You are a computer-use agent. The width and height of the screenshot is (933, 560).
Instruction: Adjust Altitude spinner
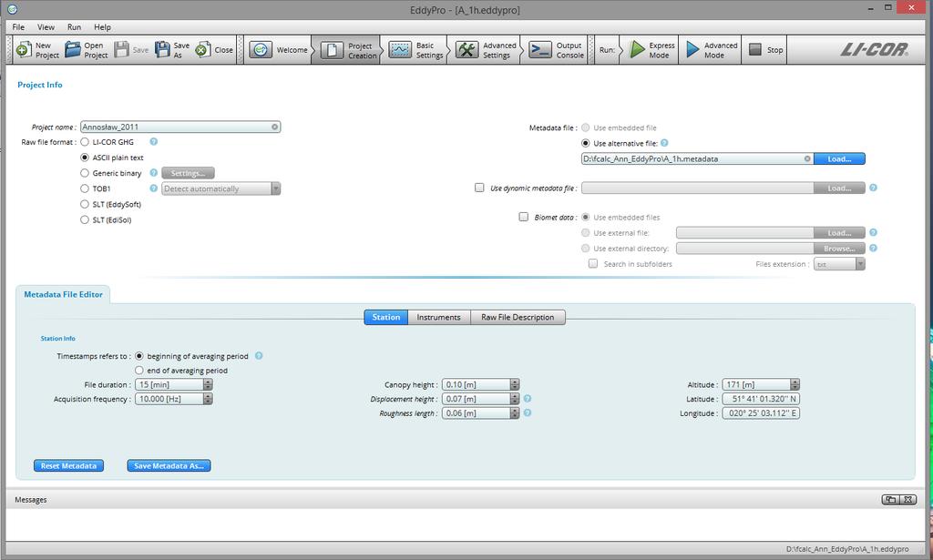tap(795, 384)
